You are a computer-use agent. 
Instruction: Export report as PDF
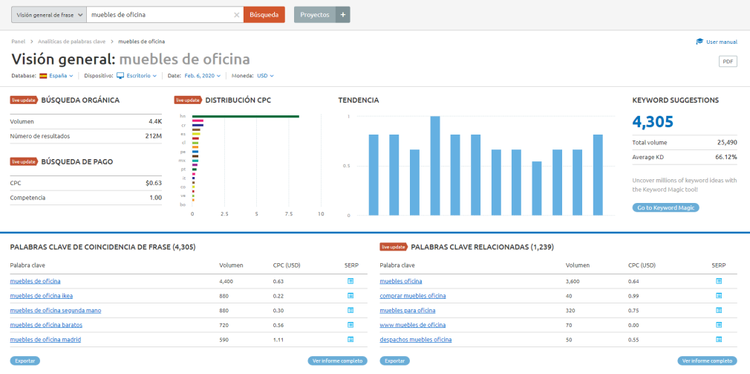728,62
